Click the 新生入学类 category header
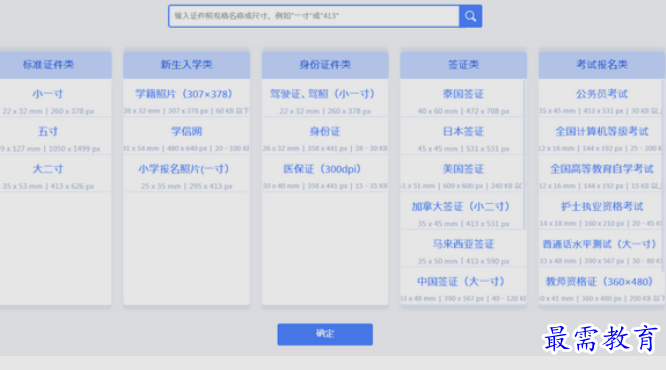 point(186,65)
